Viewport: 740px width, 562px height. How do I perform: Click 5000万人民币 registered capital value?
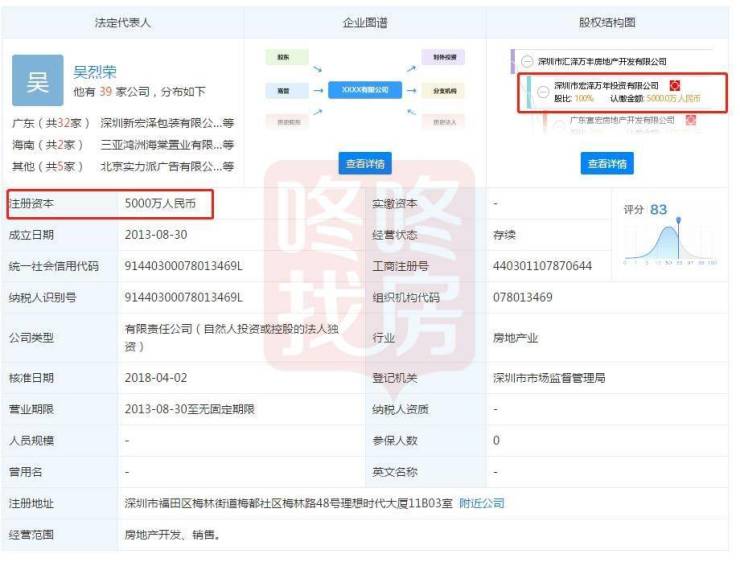coord(160,203)
